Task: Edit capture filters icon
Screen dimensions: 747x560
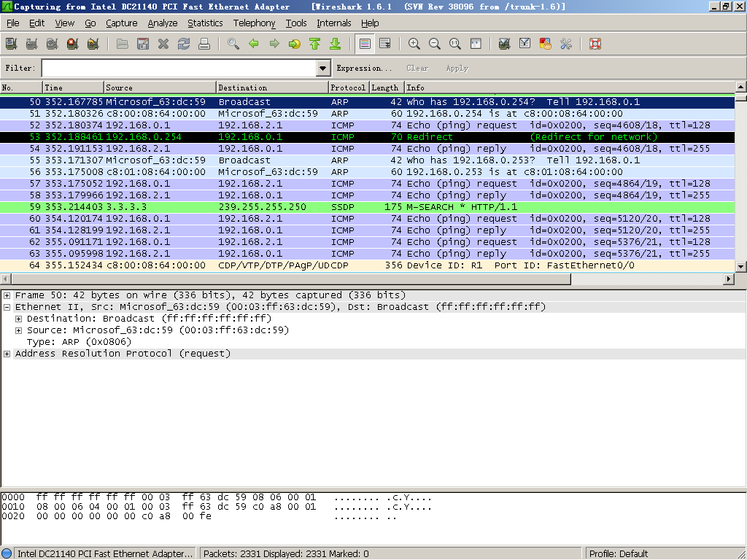Action: 505,44
